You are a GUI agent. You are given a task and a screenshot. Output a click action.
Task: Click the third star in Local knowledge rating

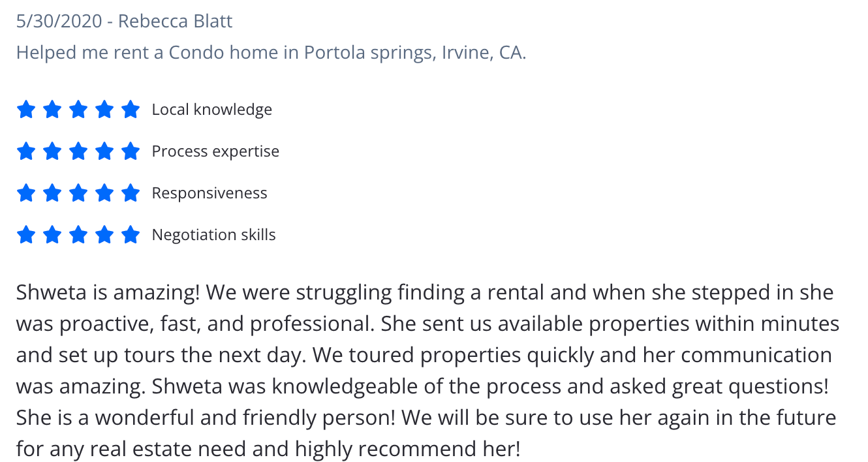[78, 110]
